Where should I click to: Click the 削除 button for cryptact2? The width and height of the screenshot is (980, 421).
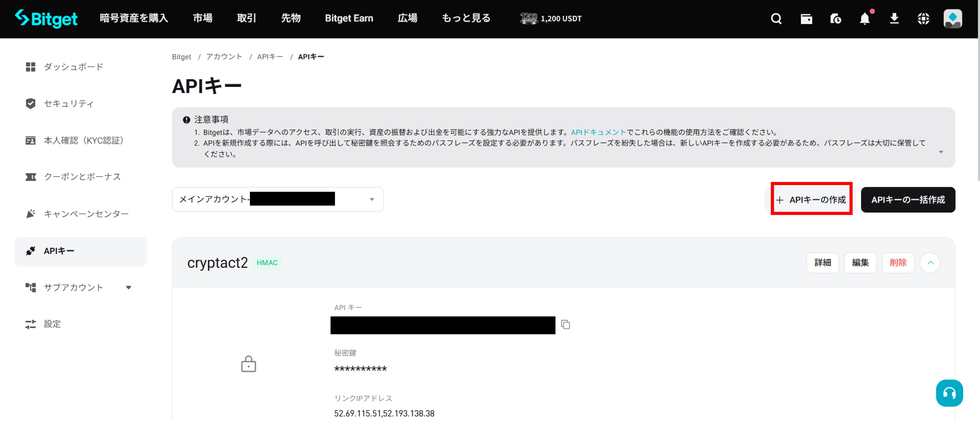click(x=898, y=263)
